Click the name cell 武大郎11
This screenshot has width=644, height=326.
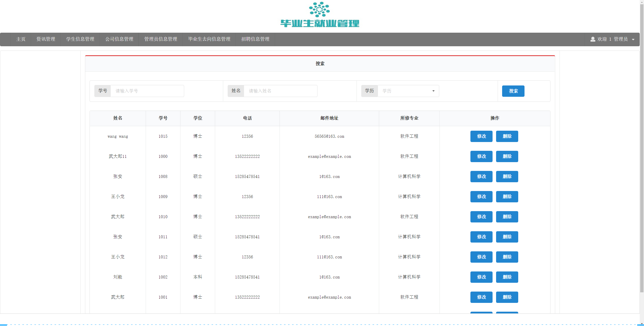click(x=118, y=156)
